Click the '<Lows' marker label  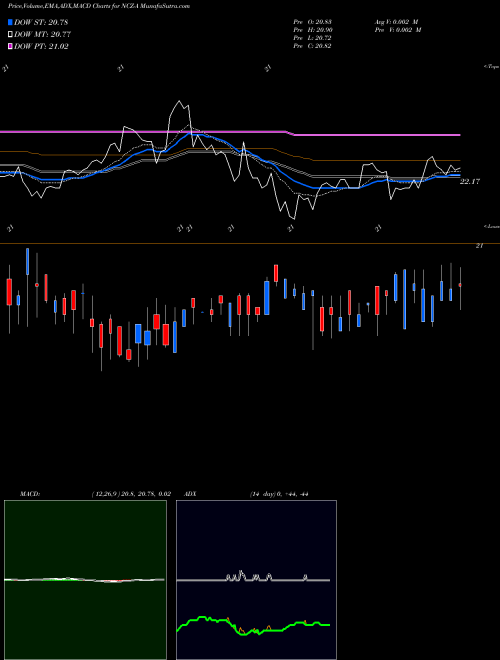(492, 226)
